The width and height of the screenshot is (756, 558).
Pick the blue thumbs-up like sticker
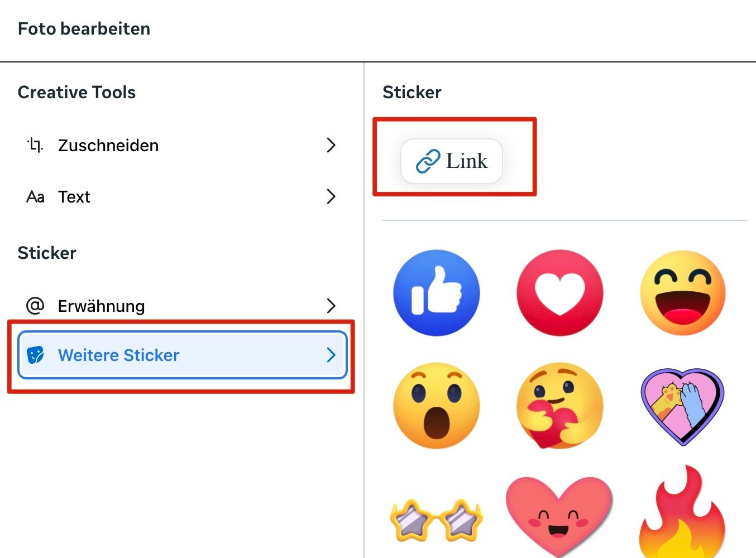pyautogui.click(x=437, y=293)
